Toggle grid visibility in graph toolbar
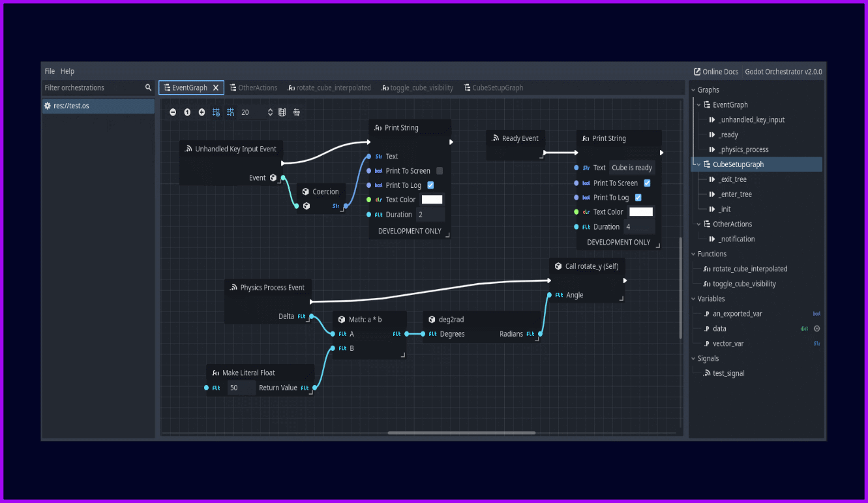This screenshot has width=868, height=503. (216, 112)
